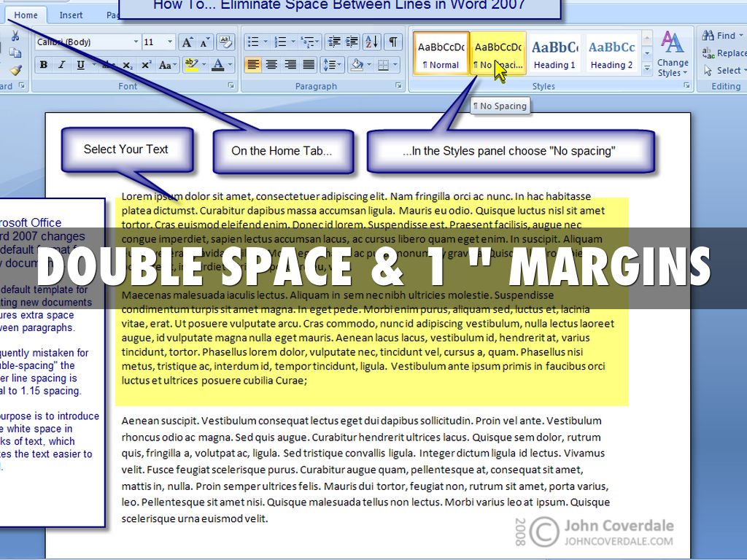The image size is (747, 560).
Task: Open the font name dropdown
Action: pos(136,42)
